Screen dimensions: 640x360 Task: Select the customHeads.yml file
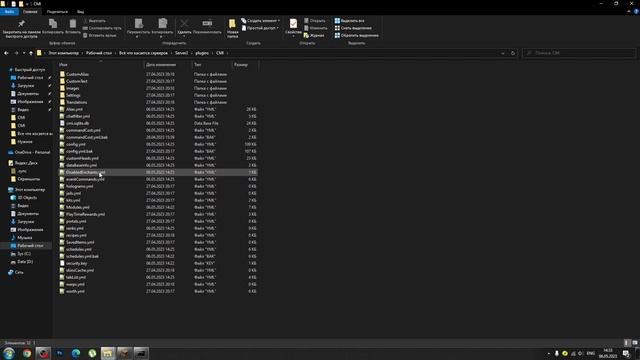click(82, 158)
